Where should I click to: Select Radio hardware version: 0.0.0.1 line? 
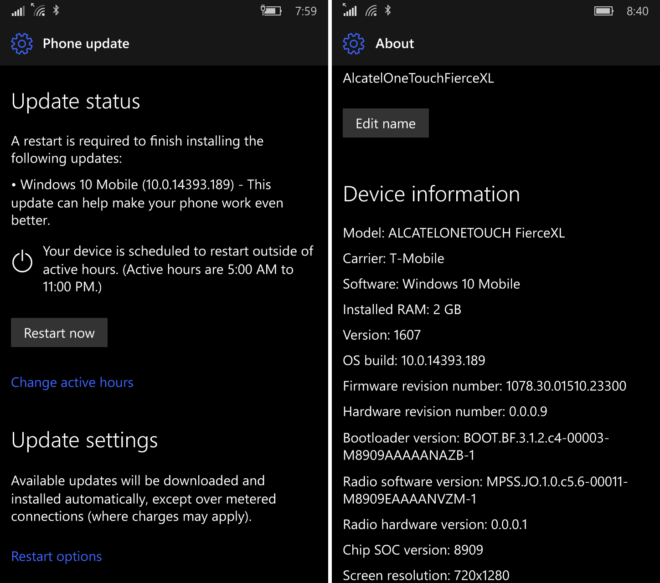[x=435, y=524]
